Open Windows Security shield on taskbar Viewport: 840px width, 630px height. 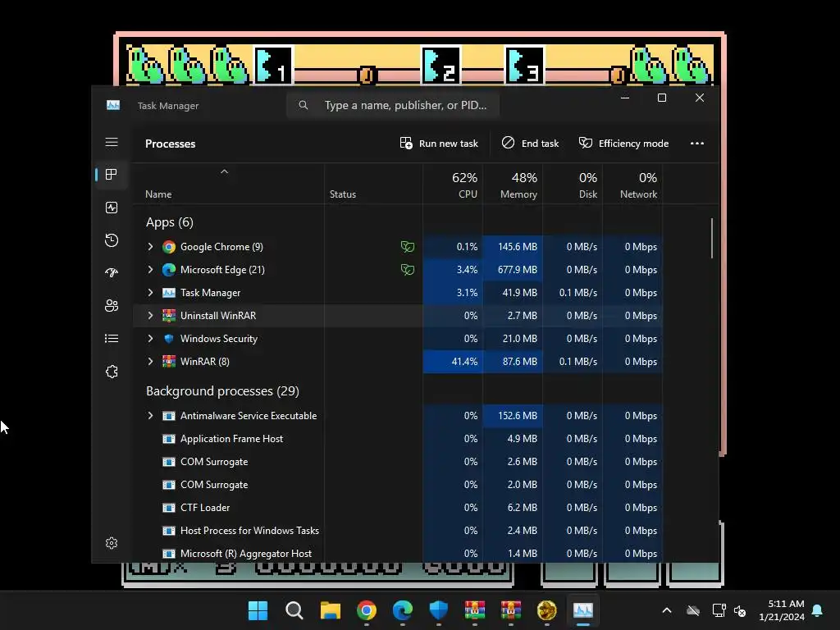point(439,610)
